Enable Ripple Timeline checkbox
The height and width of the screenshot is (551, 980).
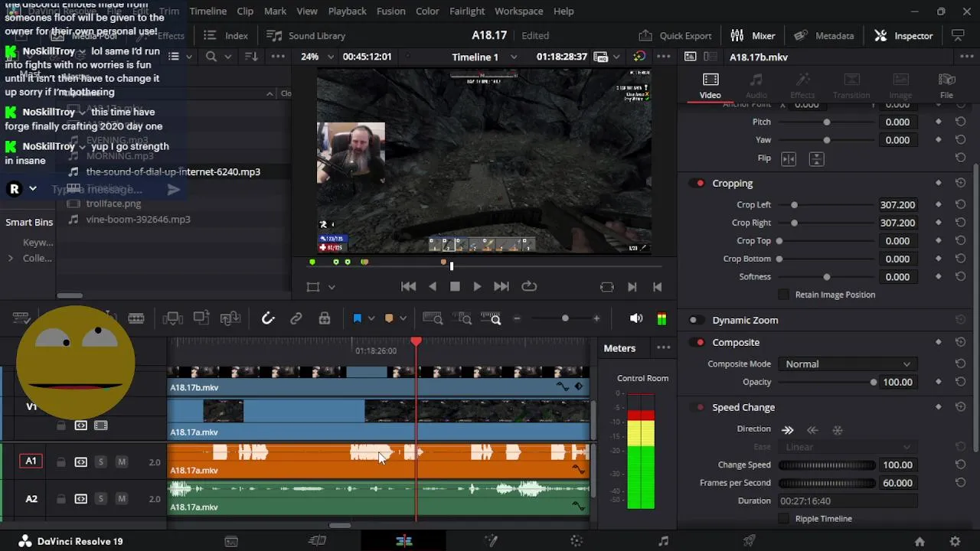point(783,519)
